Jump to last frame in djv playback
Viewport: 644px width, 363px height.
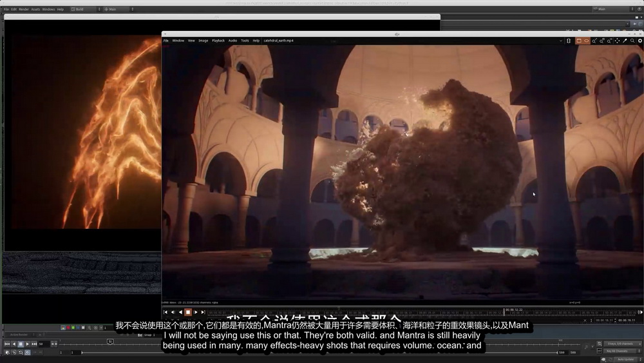point(203,313)
